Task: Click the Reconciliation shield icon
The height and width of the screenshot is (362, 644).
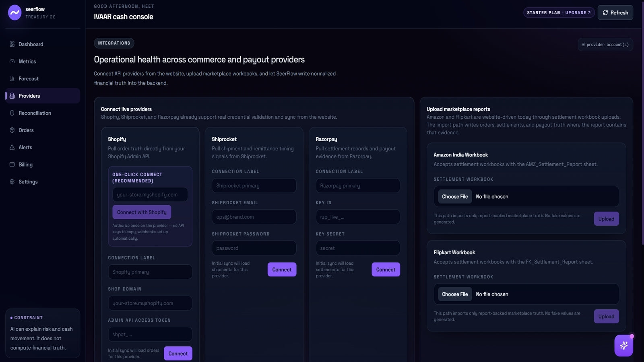Action: click(12, 113)
